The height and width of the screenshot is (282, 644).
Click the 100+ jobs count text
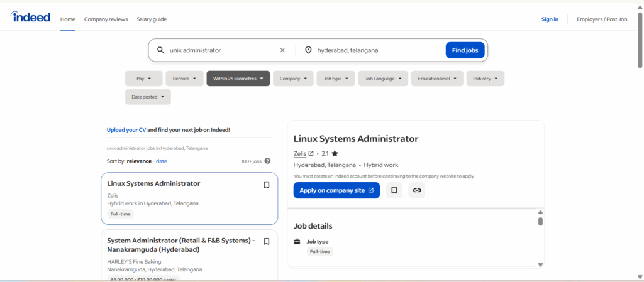[x=252, y=161]
